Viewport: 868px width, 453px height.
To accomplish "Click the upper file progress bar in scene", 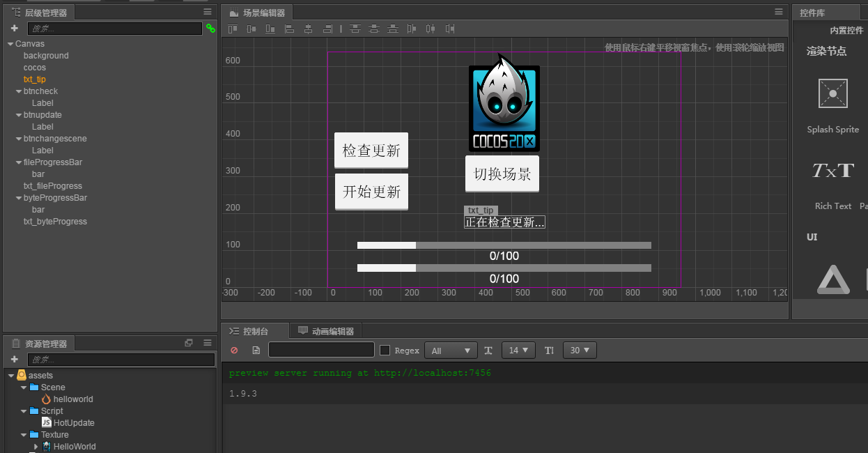I will [x=504, y=245].
